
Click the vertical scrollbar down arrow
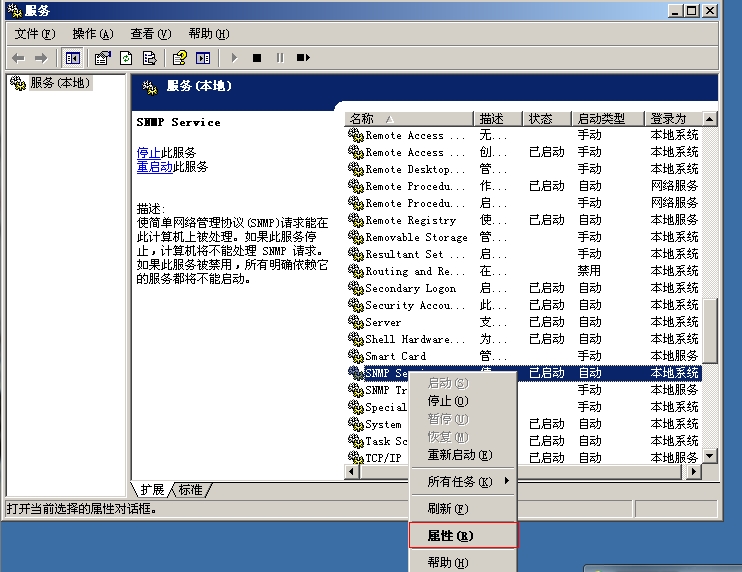710,457
